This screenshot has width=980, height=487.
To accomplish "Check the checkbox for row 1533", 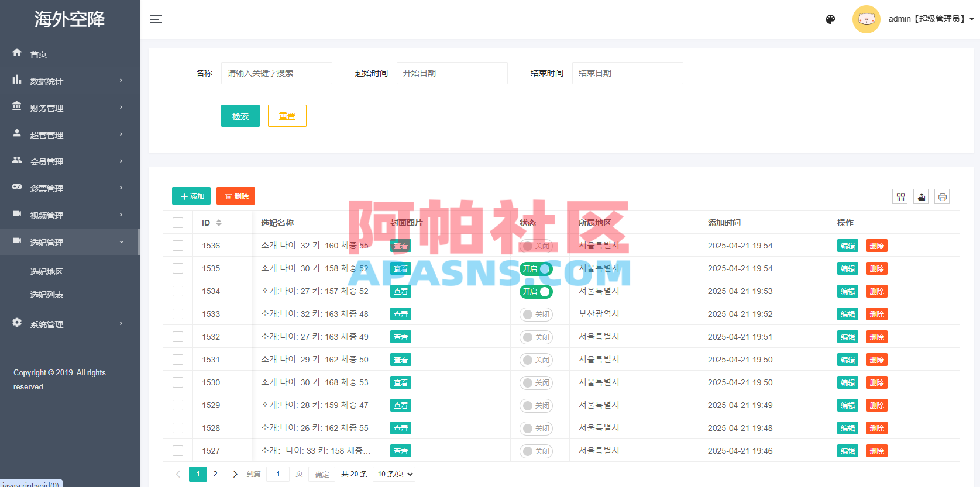I will (x=178, y=314).
